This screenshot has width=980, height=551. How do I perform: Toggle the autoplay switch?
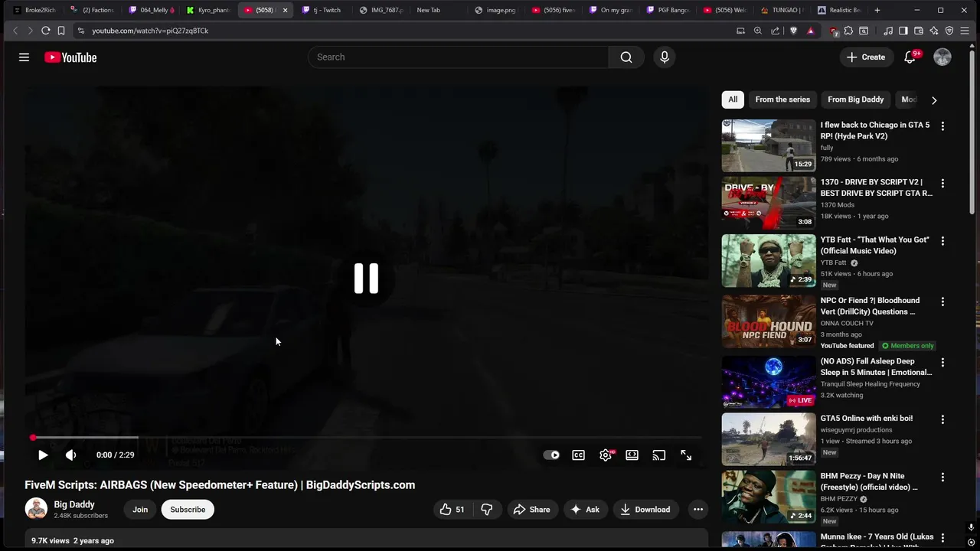pos(551,455)
